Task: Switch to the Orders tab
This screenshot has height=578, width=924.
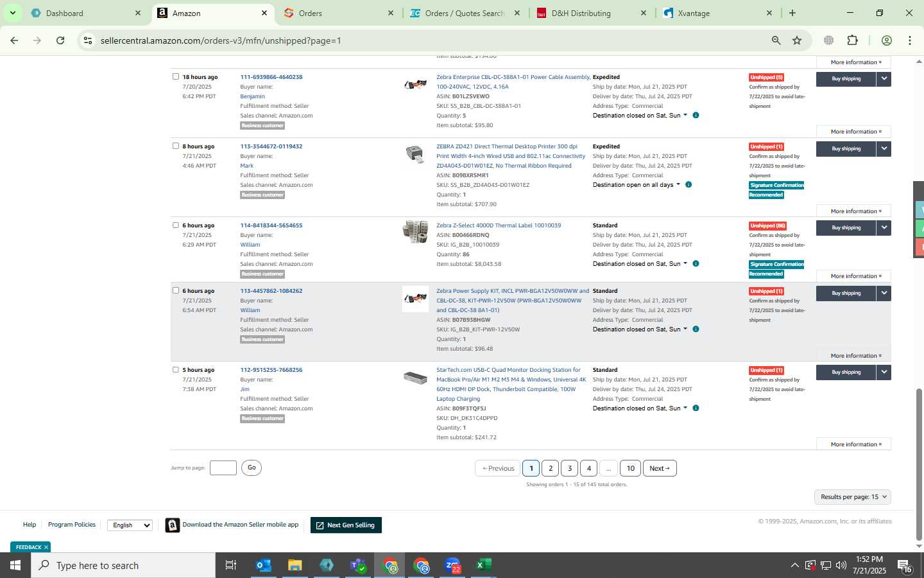Action: [339, 13]
